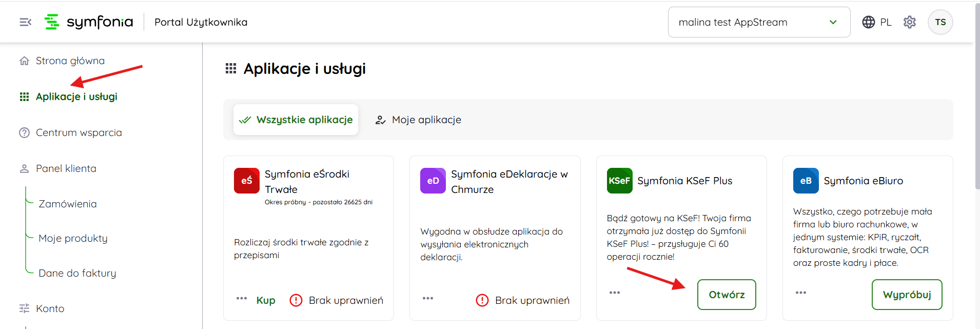This screenshot has height=329, width=980.
Task: Collapse the sidebar menu toggle icon
Action: pos(25,22)
